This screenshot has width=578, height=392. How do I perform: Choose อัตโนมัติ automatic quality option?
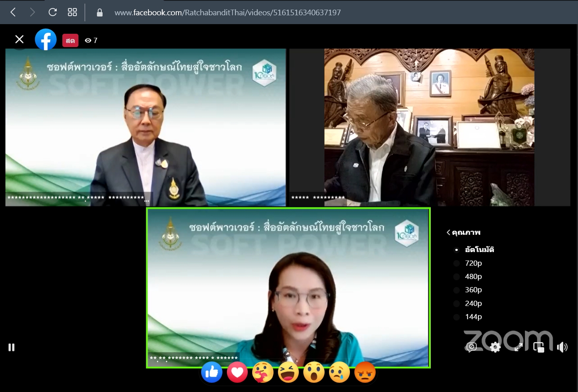pos(479,250)
